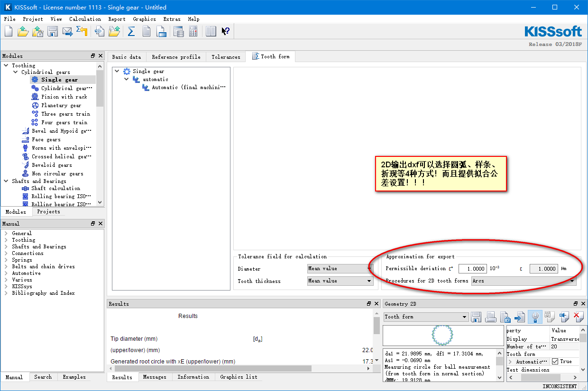
Task: Click the locked document icon in Geometry 2D
Action: pos(506,317)
